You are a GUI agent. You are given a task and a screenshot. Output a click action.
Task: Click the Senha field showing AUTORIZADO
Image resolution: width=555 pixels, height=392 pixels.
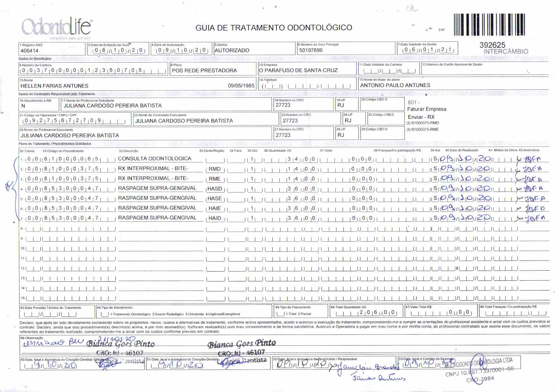coord(254,50)
